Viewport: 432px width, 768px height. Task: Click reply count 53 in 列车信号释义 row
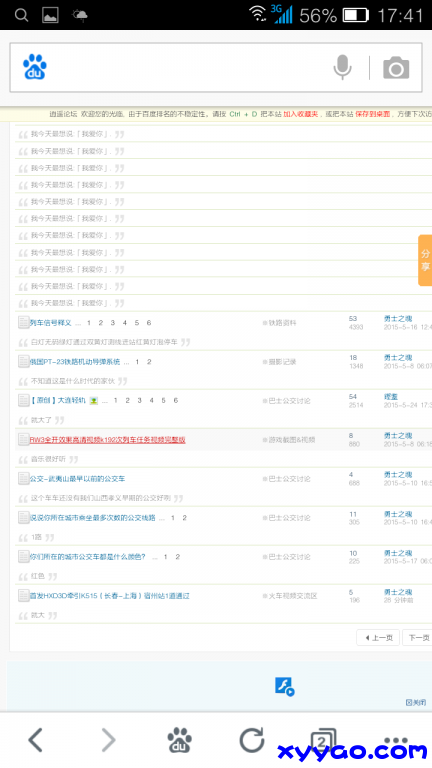coord(353,319)
